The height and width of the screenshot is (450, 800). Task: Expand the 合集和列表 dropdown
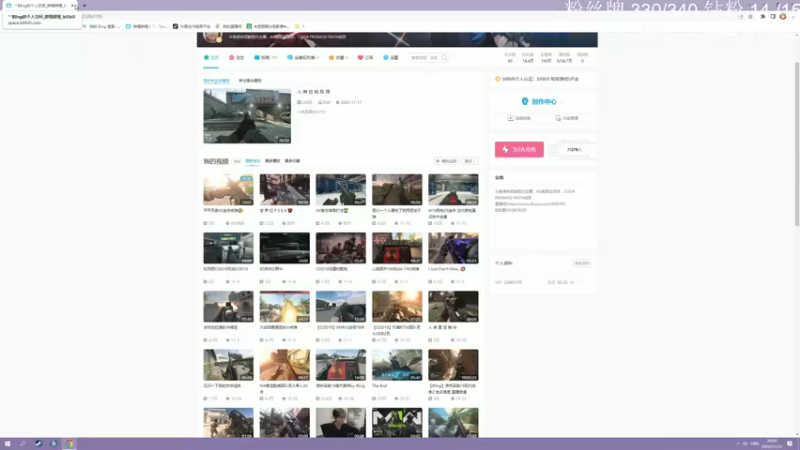[303, 58]
